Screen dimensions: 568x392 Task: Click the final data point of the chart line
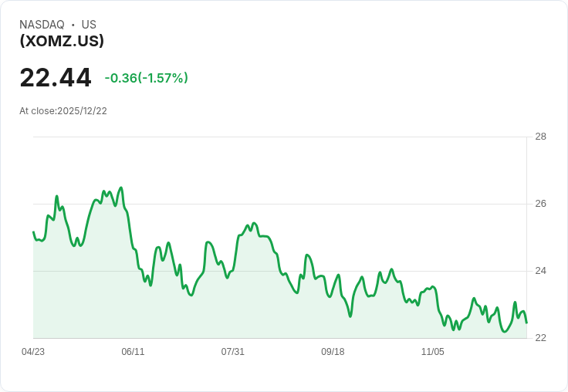tap(526, 323)
